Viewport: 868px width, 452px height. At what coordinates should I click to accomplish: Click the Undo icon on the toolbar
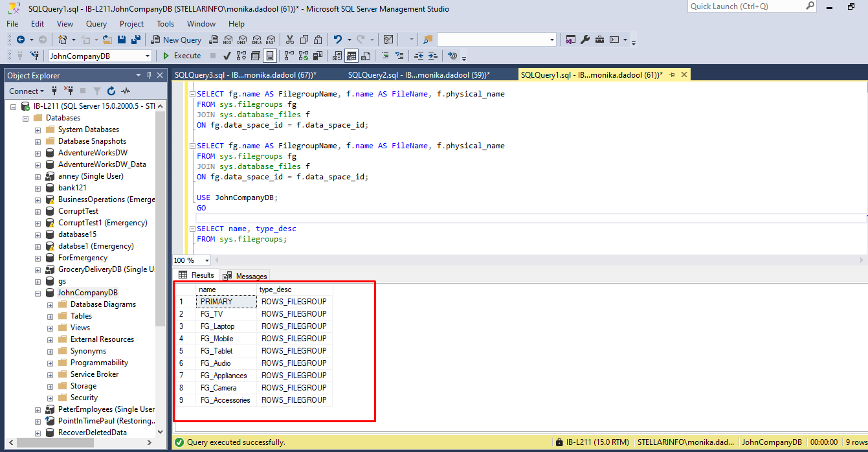pyautogui.click(x=337, y=39)
